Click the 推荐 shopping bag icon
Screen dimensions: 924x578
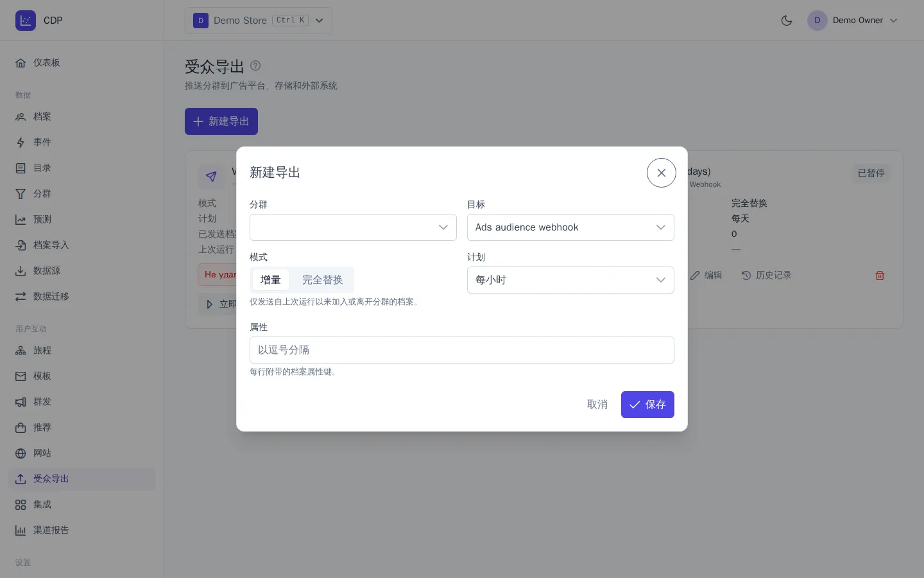pyautogui.click(x=21, y=428)
